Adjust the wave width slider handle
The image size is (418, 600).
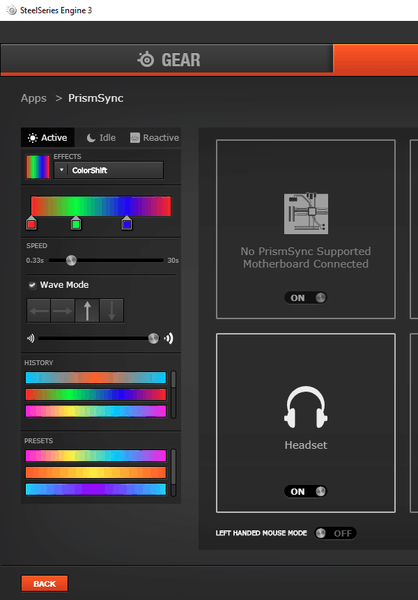(x=153, y=338)
